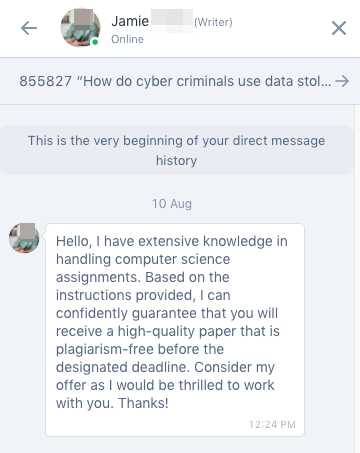Screen dimensions: 360x453
Task: Click the blurred surname next to Jamie
Action: click(x=172, y=21)
